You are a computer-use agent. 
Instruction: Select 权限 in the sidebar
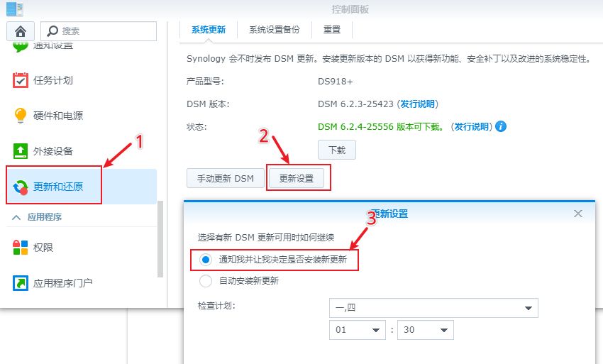tap(82, 248)
